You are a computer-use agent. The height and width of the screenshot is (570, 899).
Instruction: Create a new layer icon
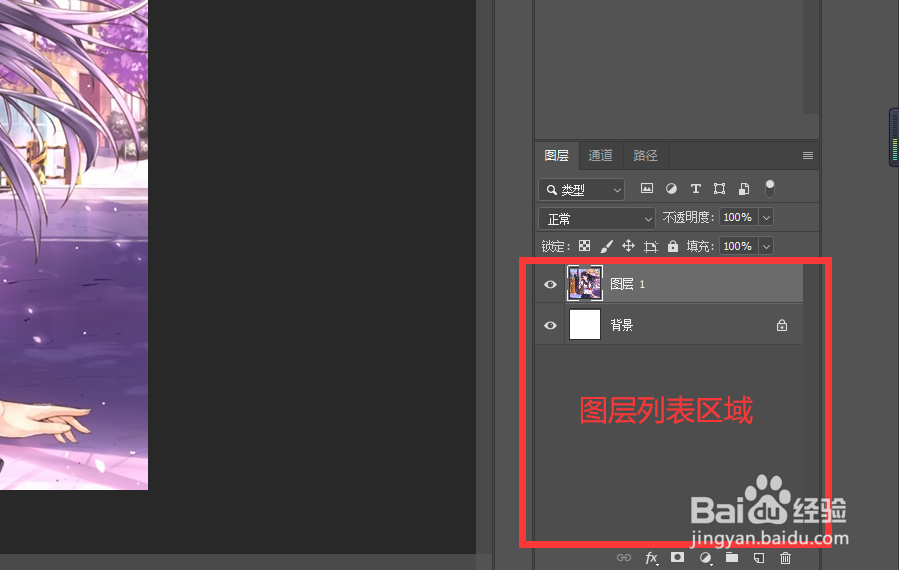pos(759,557)
